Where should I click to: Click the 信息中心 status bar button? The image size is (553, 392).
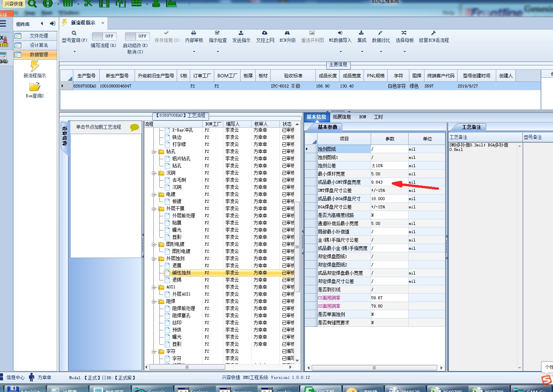tap(12, 377)
